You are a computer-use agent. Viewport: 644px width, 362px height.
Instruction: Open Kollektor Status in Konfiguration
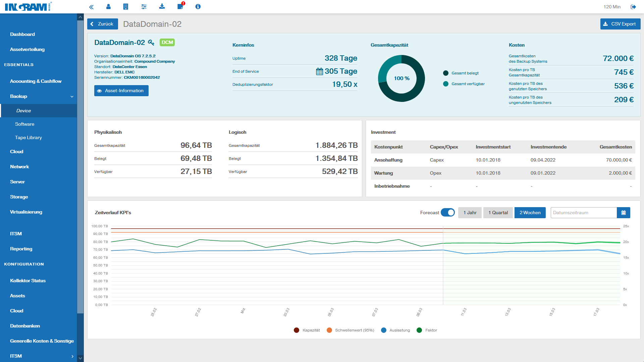28,281
